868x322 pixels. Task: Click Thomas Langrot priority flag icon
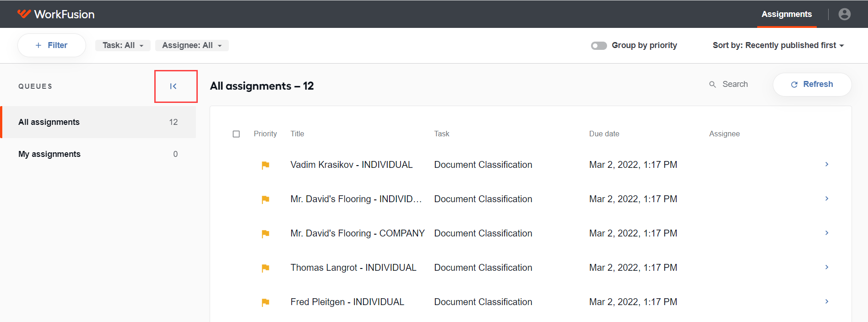point(265,268)
